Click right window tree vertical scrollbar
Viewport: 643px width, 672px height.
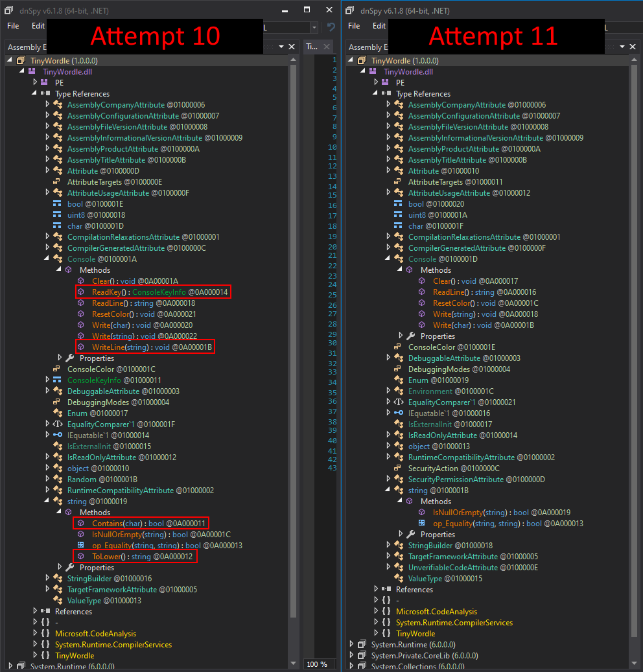pos(634,351)
